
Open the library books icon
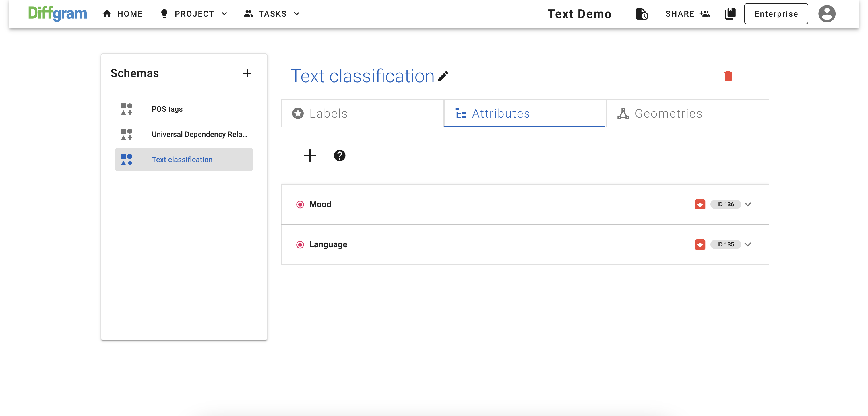730,14
